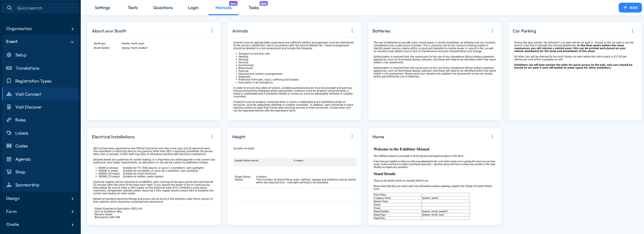Click 'Welcome to the Exhibitor Manual' heading
Screen dimensions: 644x234
coord(401,149)
